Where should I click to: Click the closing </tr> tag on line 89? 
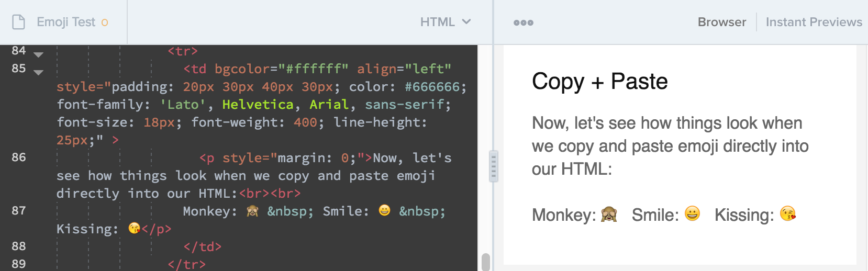[187, 264]
